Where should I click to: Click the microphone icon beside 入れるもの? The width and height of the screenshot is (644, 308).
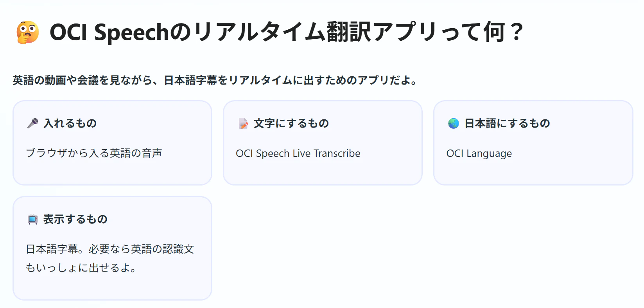[x=32, y=123]
